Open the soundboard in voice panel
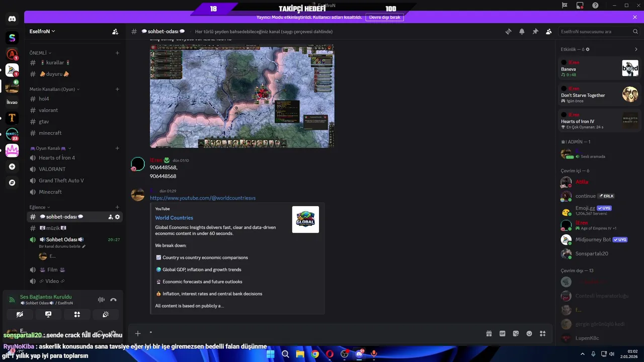 [x=106, y=314]
